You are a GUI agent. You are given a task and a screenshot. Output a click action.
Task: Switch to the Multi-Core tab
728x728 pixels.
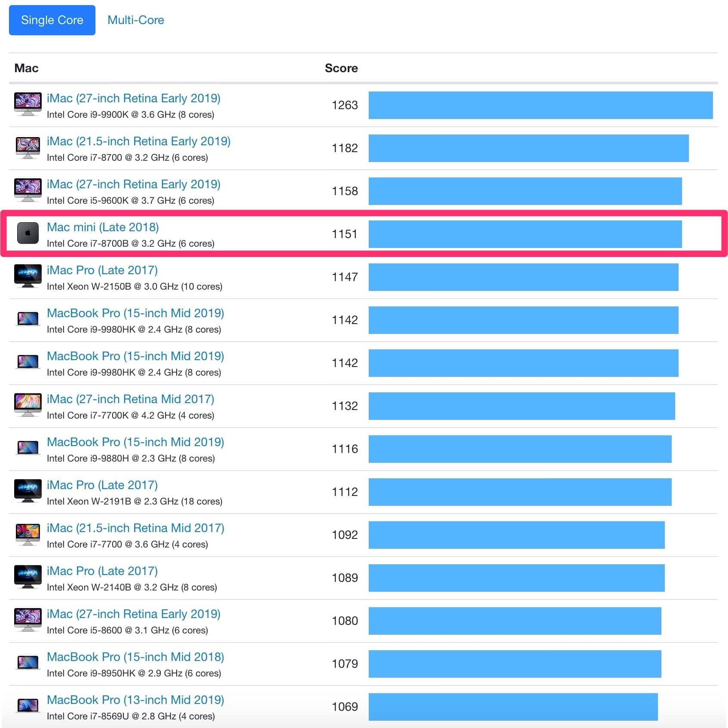(x=136, y=20)
